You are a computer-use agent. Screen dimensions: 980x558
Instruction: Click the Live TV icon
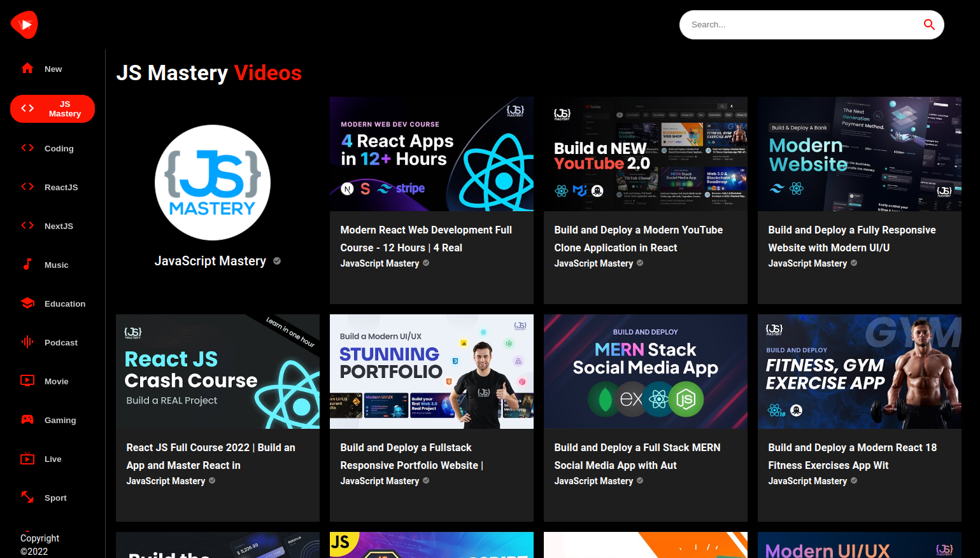pyautogui.click(x=27, y=458)
